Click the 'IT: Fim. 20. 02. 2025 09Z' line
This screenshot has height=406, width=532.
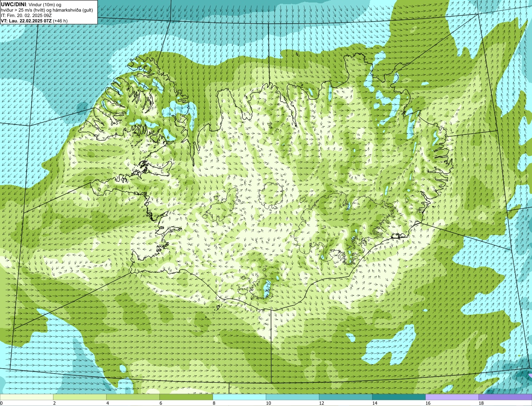coord(26,15)
